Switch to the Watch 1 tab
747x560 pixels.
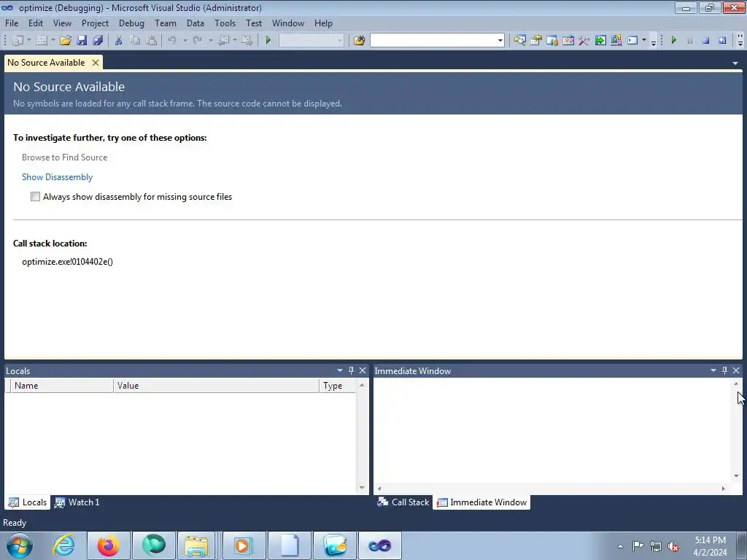click(x=77, y=502)
